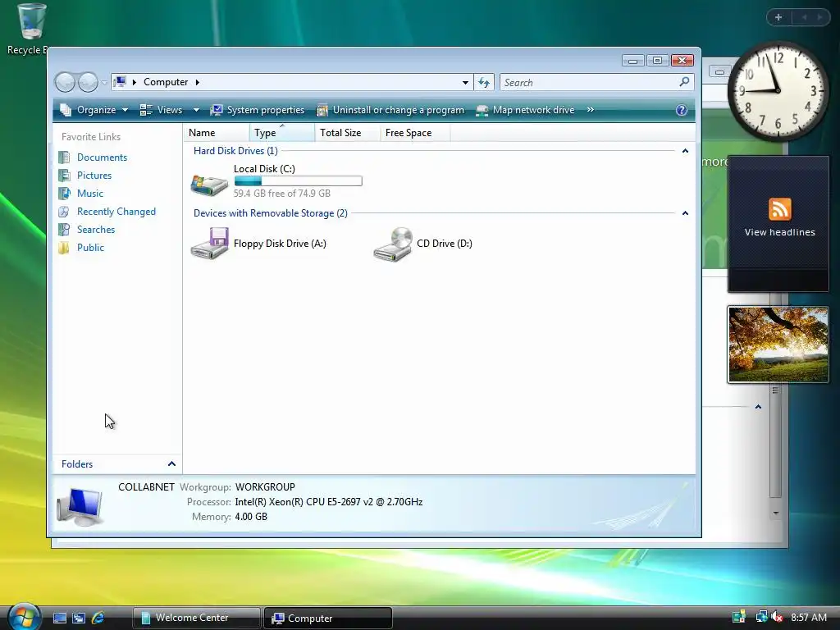Add a gadget with sidebar plus button

[x=778, y=17]
